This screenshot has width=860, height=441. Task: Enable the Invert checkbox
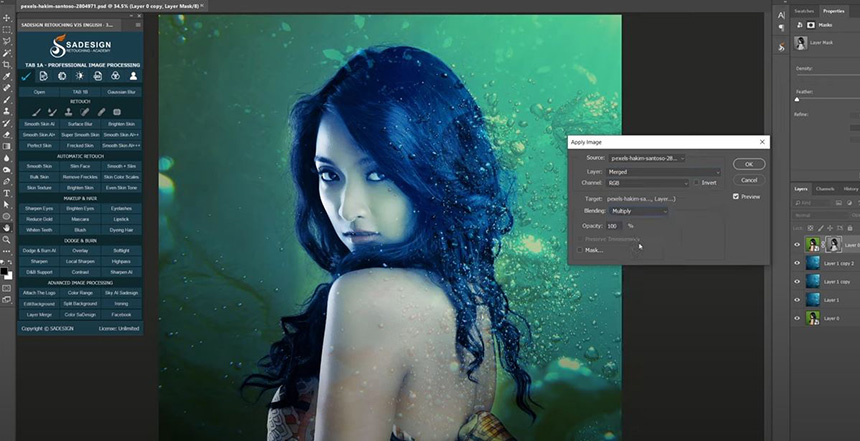point(696,183)
